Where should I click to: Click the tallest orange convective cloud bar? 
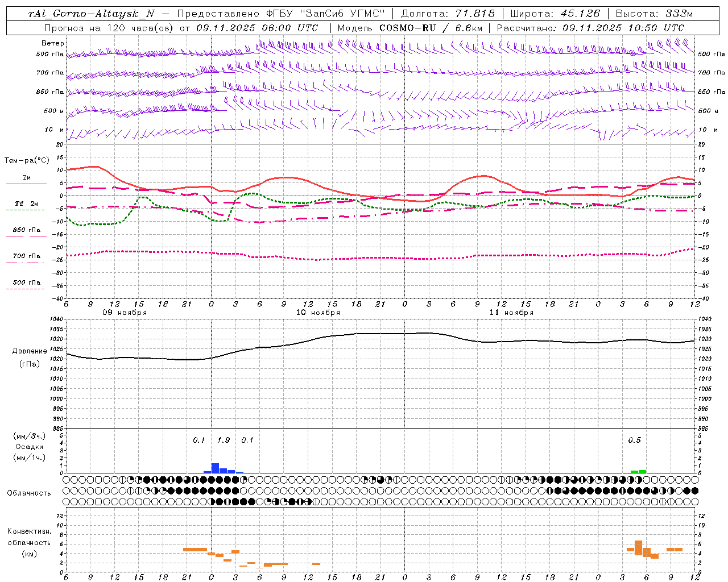pyautogui.click(x=638, y=548)
